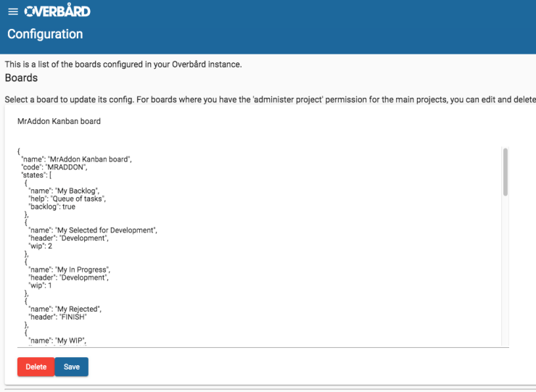The image size is (536, 392).
Task: Collapse the MrAddon Kanban board entry
Action: pyautogui.click(x=59, y=122)
